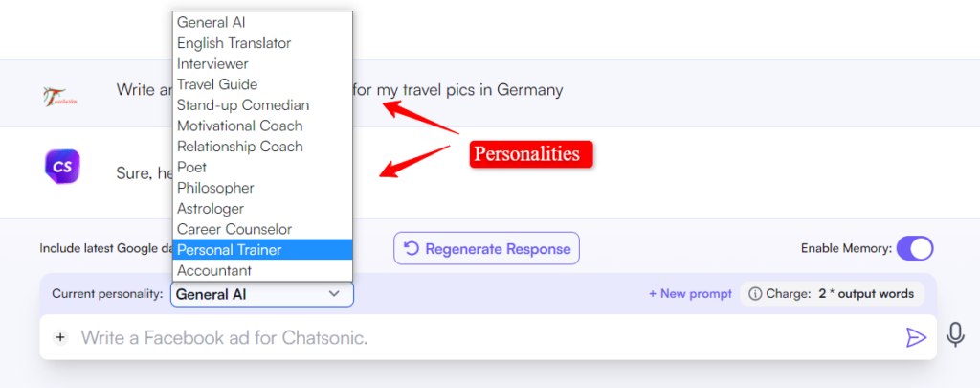
Task: Click the Chatsonic CS avatar icon
Action: (x=62, y=167)
